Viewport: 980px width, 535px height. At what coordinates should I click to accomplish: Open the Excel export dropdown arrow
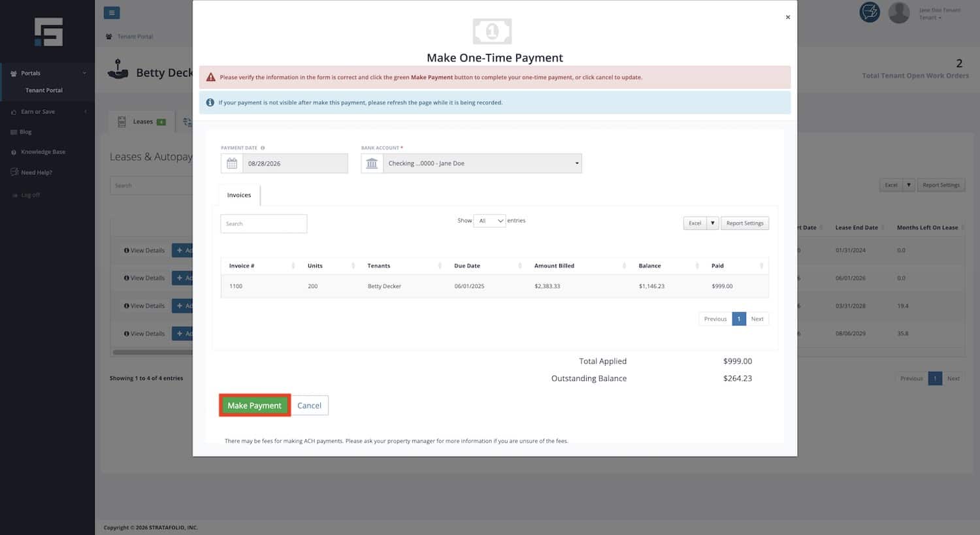point(713,223)
